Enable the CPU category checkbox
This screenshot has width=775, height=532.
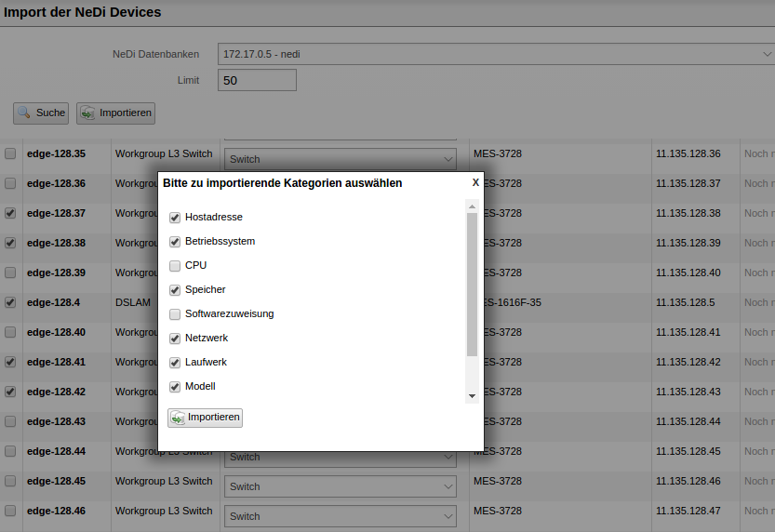[x=175, y=266]
